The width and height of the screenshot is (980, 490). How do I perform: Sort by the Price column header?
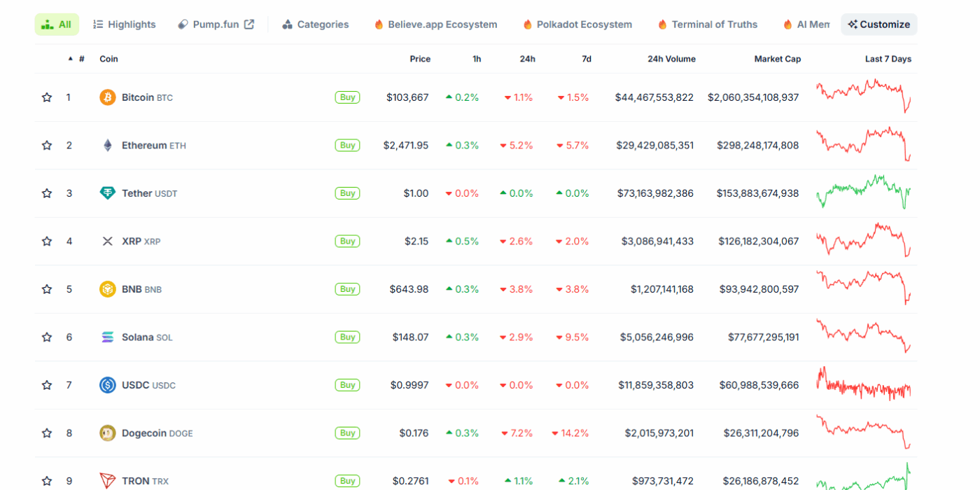[420, 59]
